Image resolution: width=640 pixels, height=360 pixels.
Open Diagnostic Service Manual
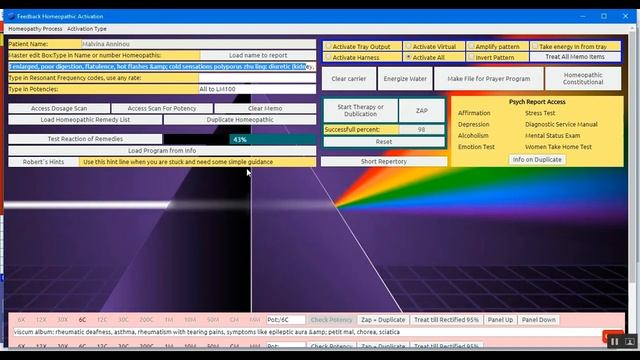click(561, 124)
